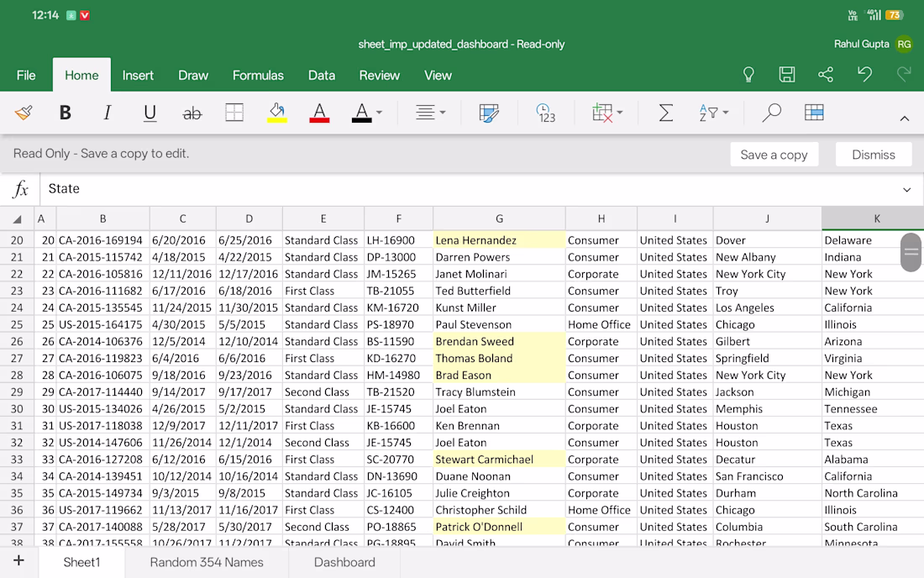Click the Redo arrow icon

pyautogui.click(x=903, y=74)
